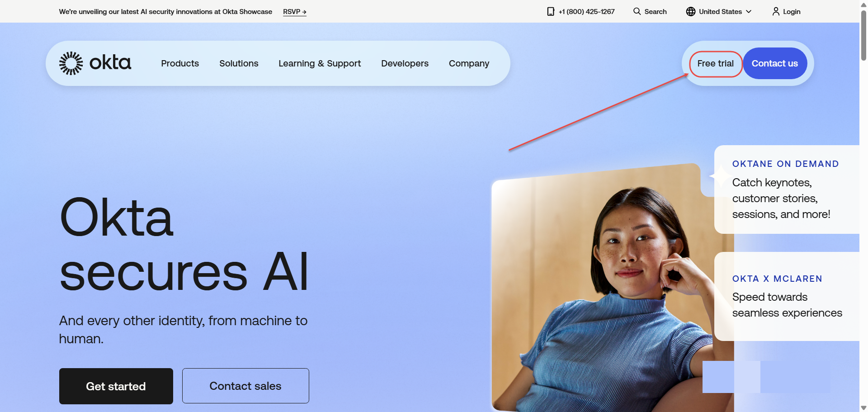868x412 pixels.
Task: Expand the United States chevron
Action: point(749,12)
